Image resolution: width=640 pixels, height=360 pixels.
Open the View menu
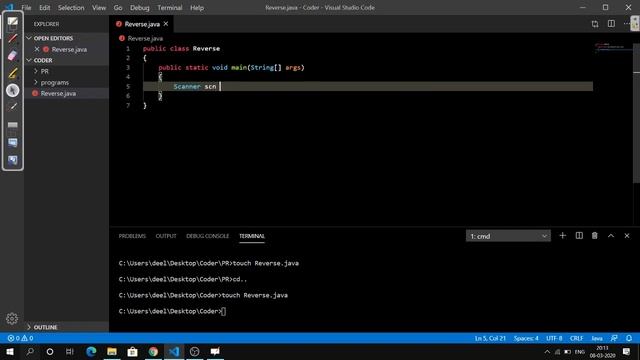(99, 7)
